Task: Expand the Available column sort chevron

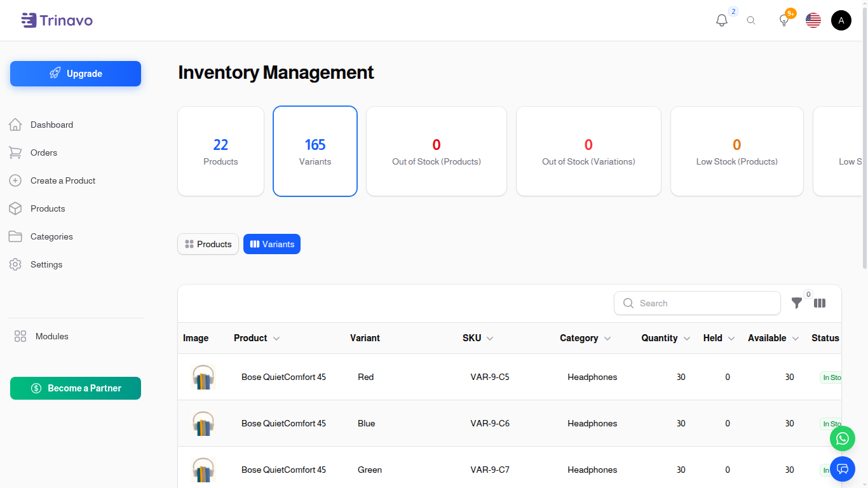Action: tap(796, 339)
